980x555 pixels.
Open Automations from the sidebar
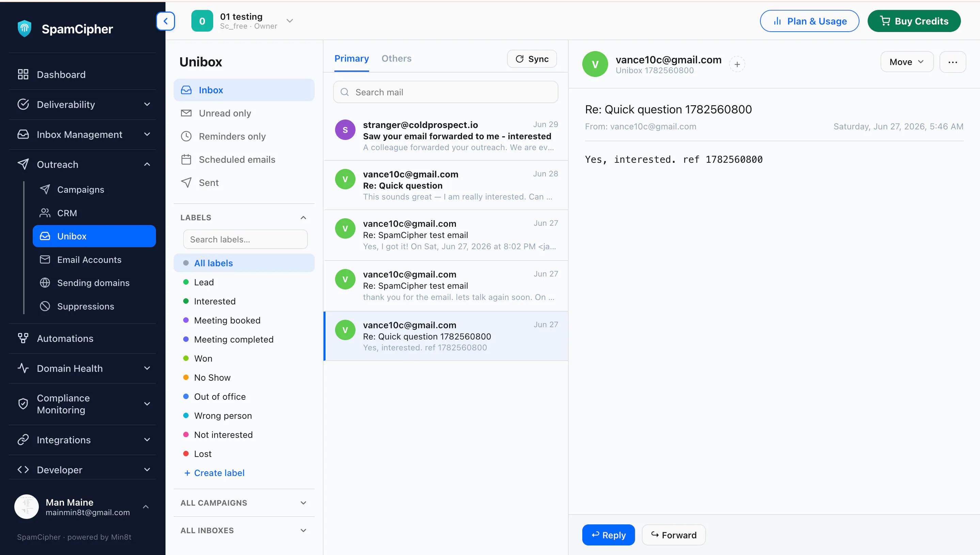click(x=82, y=338)
